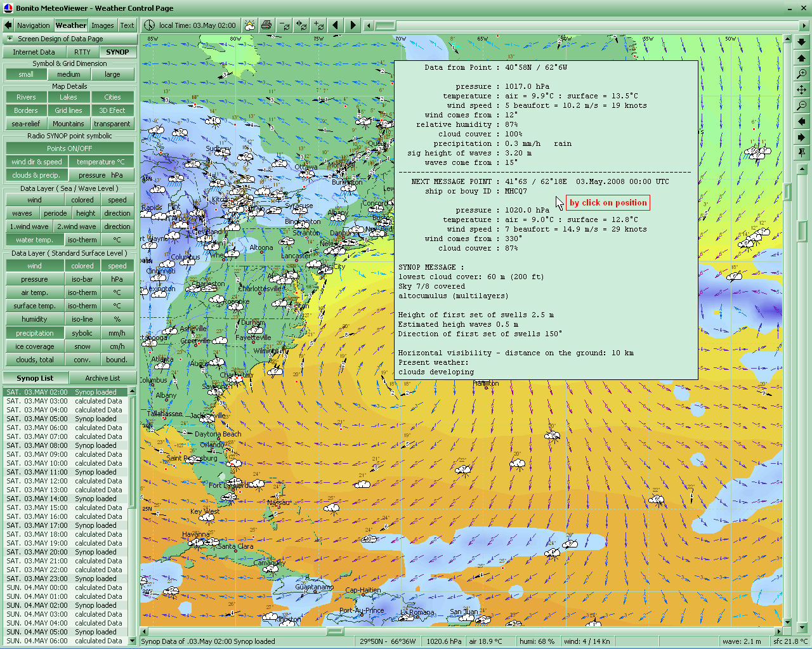Toggle radio SYNOP Points ON/OFF
Viewport: 812px width, 649px height.
70,148
